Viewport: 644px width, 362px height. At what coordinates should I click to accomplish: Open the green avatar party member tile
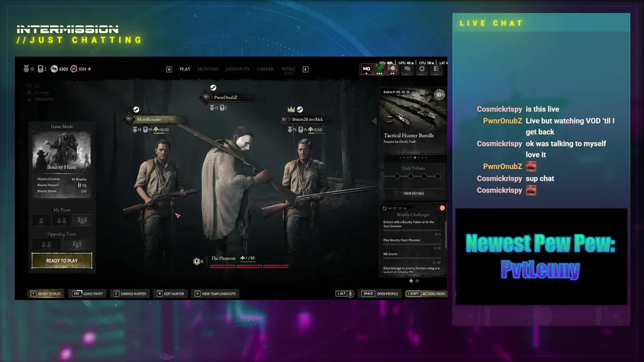coord(380,69)
